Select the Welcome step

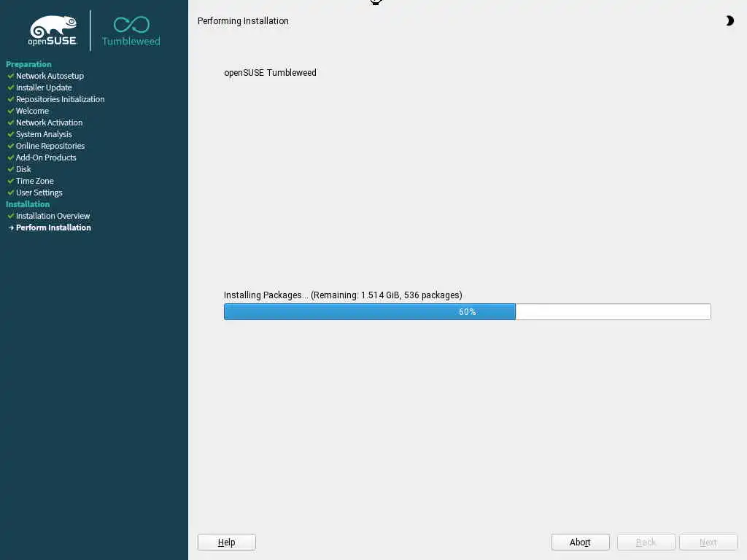click(x=32, y=111)
